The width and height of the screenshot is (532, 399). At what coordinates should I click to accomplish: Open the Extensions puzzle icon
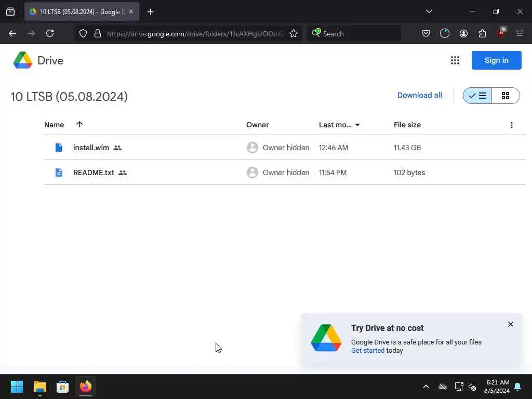482,34
